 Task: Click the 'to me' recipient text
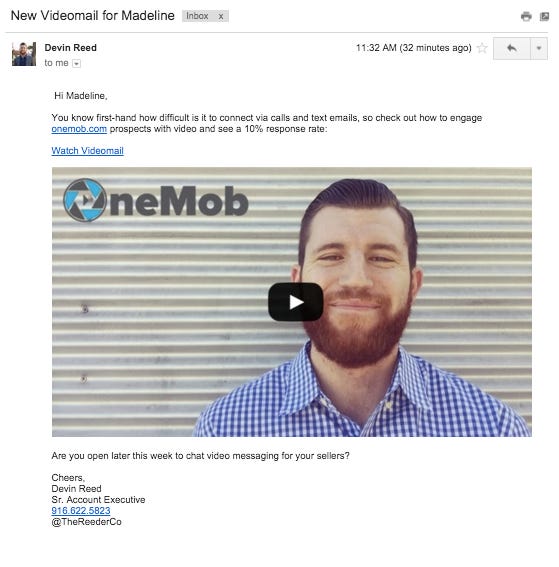tap(56, 63)
